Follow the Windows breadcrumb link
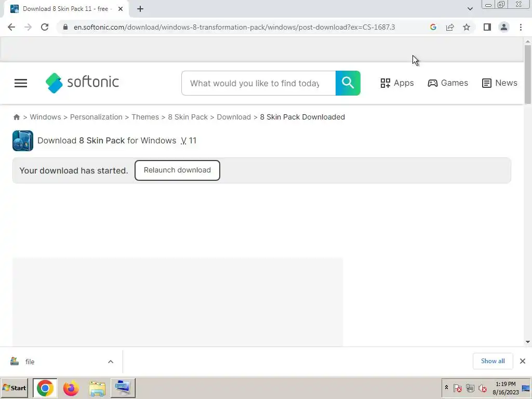532x399 pixels. pyautogui.click(x=45, y=117)
